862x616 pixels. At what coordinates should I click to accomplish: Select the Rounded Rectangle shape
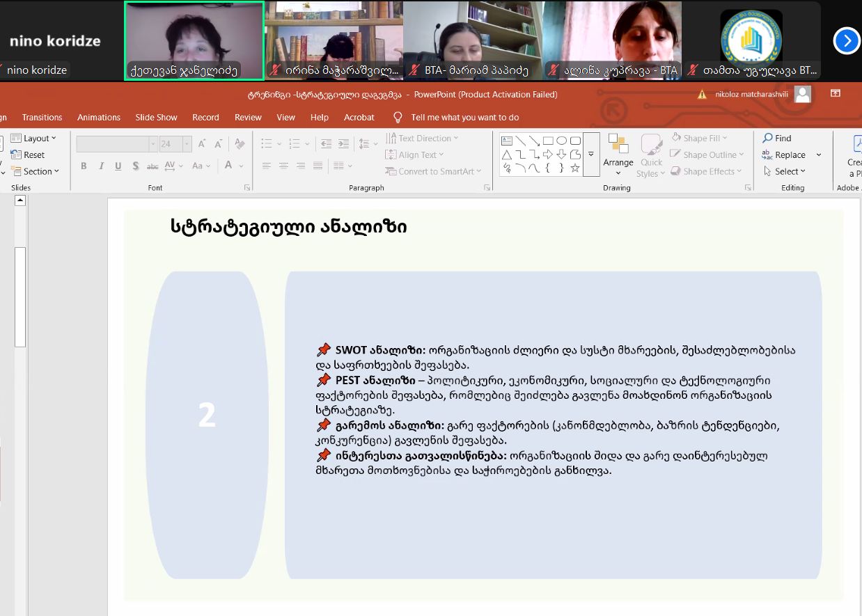coord(575,141)
